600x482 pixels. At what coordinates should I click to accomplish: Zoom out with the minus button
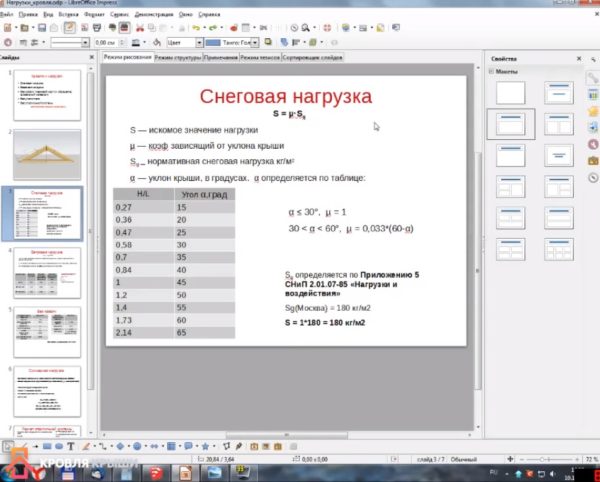pos(522,459)
